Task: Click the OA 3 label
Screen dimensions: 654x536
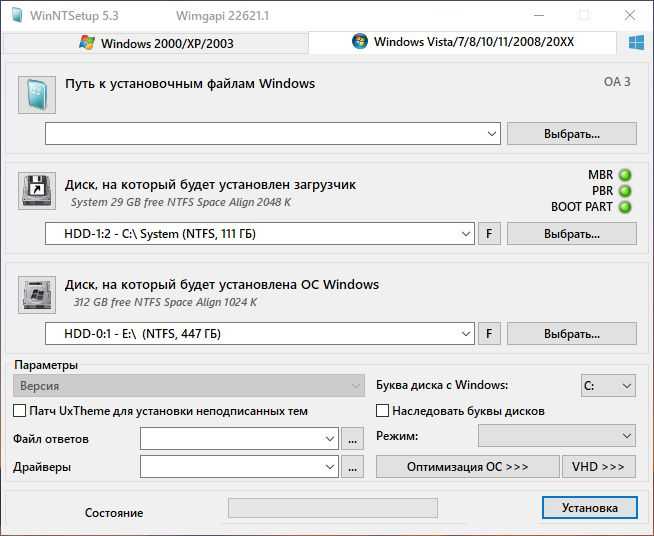Action: coord(617,82)
